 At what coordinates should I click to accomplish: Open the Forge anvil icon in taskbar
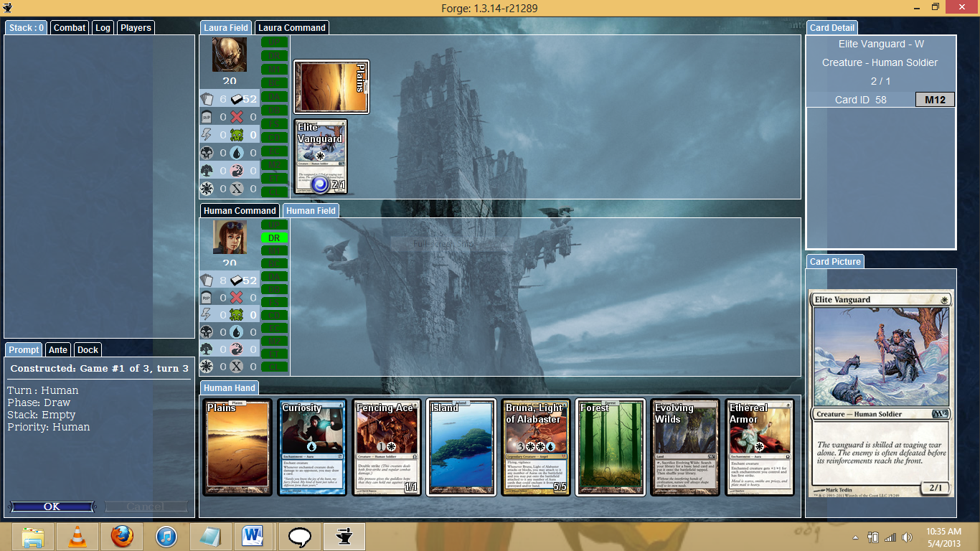click(344, 536)
